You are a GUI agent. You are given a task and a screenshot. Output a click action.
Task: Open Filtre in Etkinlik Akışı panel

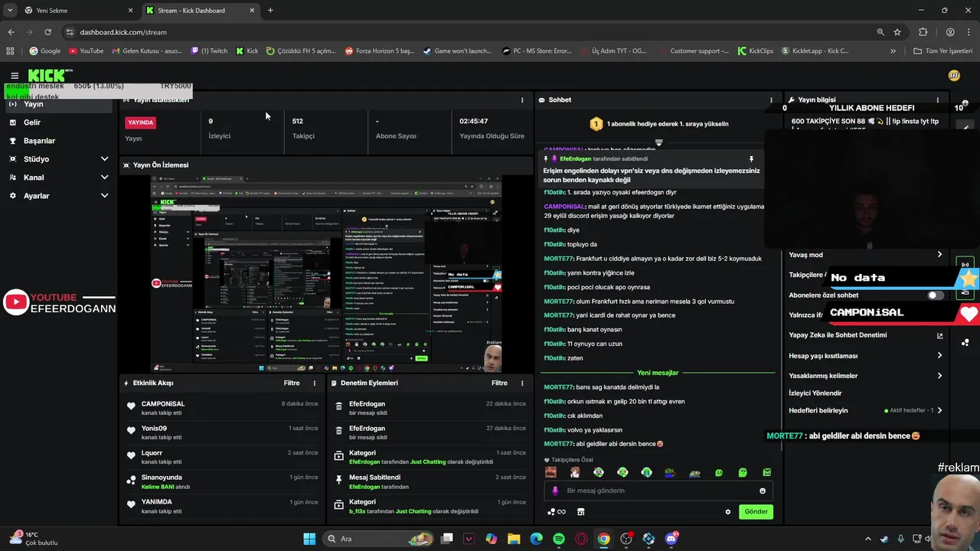pyautogui.click(x=292, y=383)
